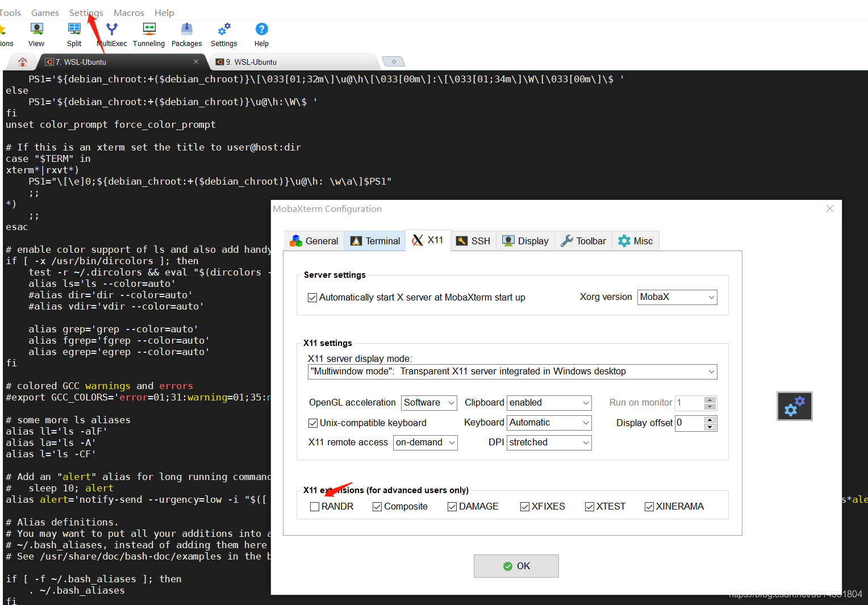This screenshot has width=868, height=605.
Task: Toggle the XFIXES extension checkbox
Action: point(525,507)
